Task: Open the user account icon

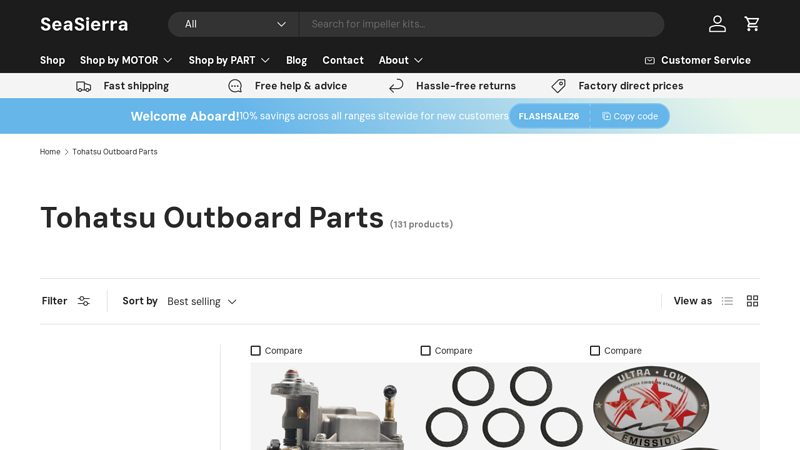Action: click(717, 24)
